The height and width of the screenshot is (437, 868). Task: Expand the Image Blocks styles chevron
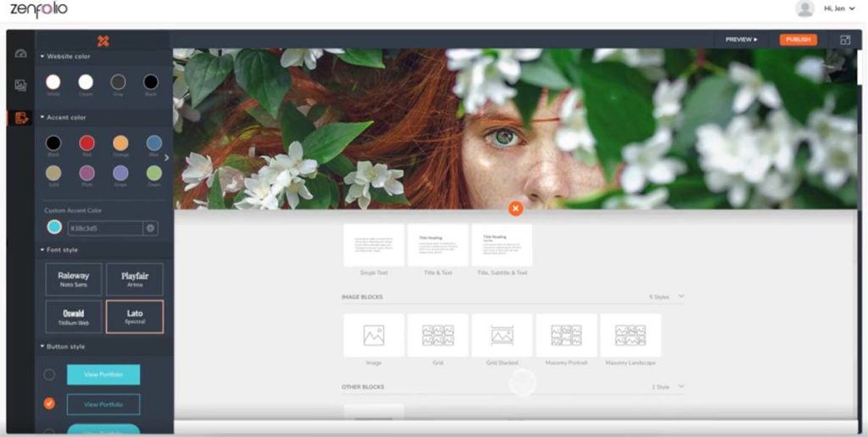[682, 296]
